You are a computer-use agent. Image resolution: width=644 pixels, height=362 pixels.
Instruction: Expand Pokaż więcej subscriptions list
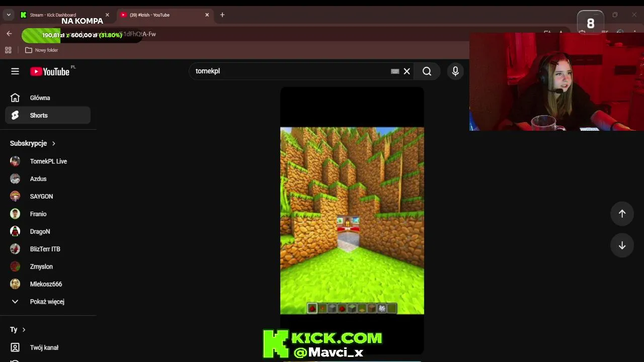click(48, 302)
